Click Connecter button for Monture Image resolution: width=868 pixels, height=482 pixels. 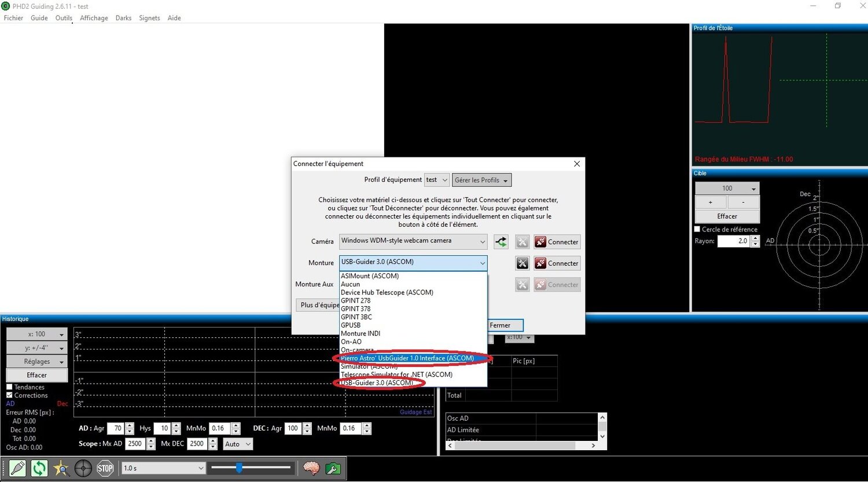coord(557,263)
